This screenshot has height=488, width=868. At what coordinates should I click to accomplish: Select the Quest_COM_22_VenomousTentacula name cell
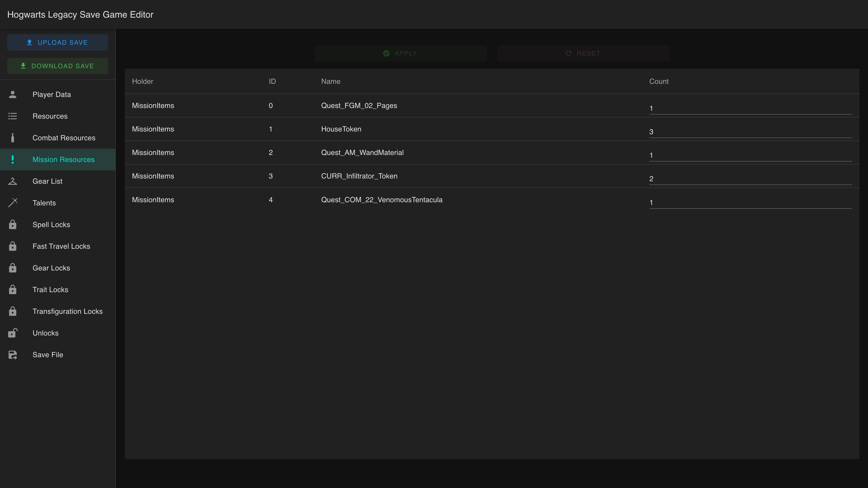[382, 200]
